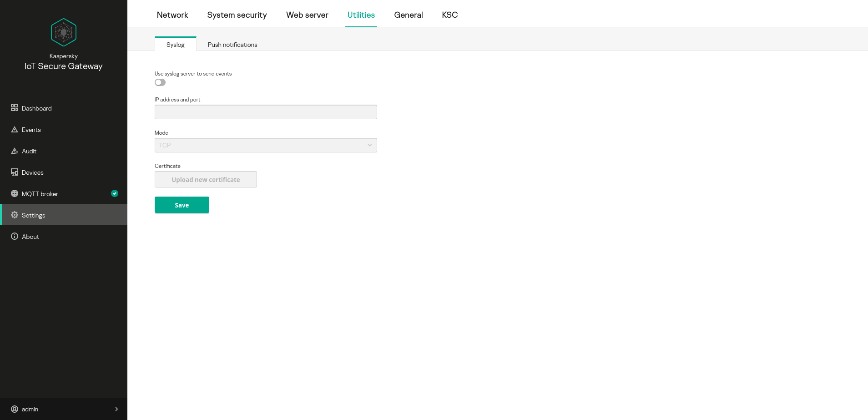Viewport: 868px width, 420px height.
Task: Switch to the Push notifications tab
Action: [x=232, y=45]
